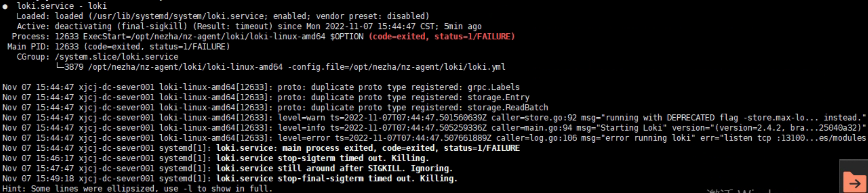Click the "still around after SIGKILL" line
The height and width of the screenshot is (193, 868).
(x=334, y=168)
